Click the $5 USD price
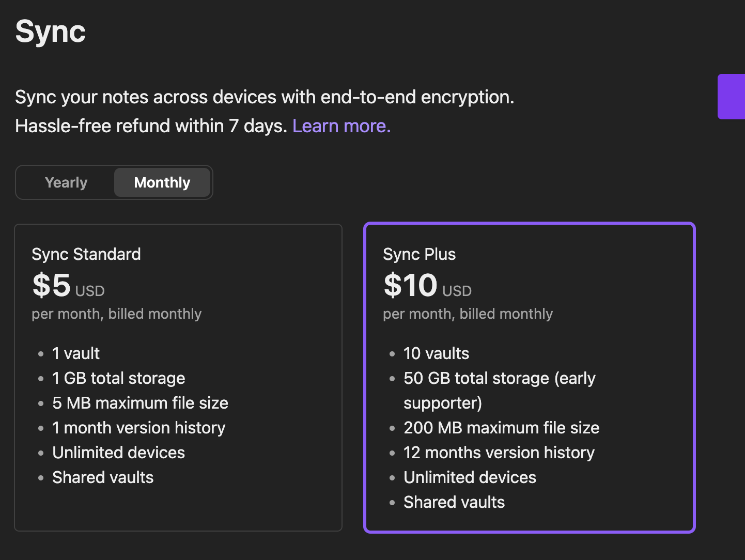The height and width of the screenshot is (560, 745). pos(68,286)
